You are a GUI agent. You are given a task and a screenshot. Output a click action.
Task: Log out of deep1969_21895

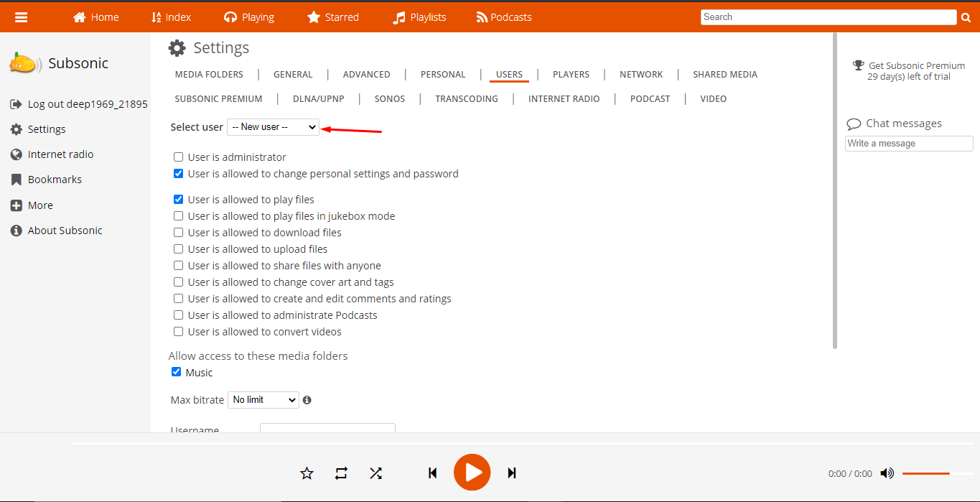click(85, 103)
